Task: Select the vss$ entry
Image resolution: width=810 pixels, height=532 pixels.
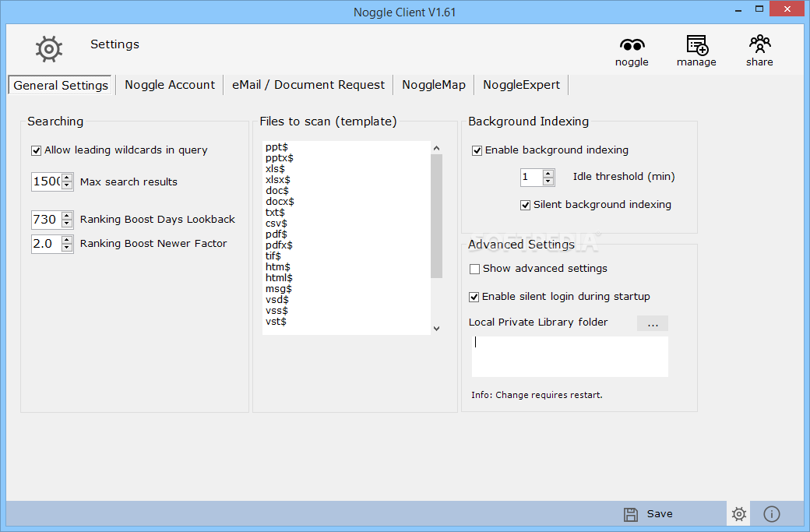Action: [x=277, y=311]
